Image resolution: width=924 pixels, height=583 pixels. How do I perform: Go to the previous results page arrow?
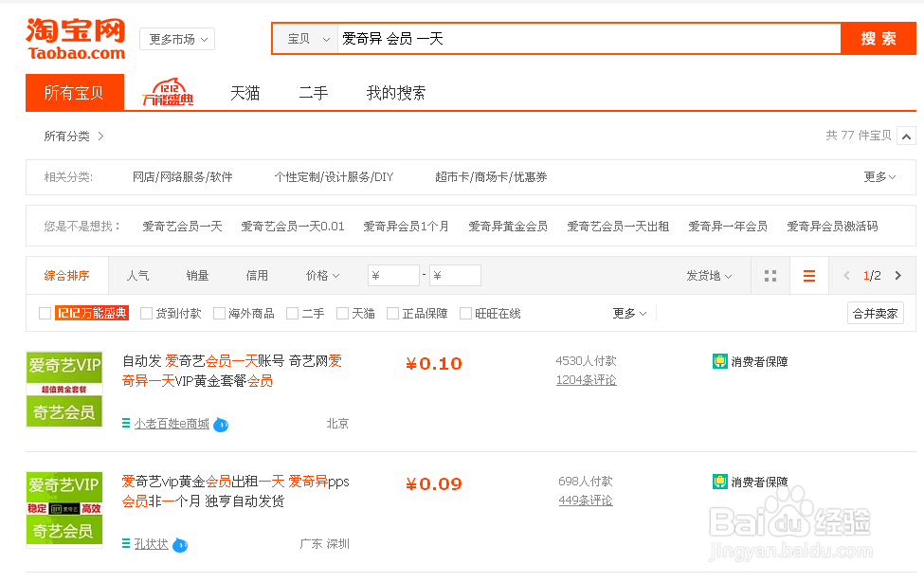[847, 275]
